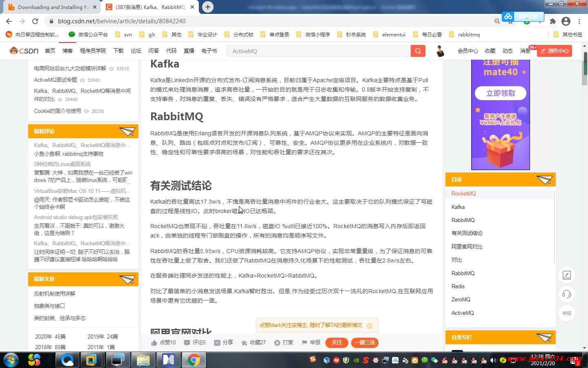The width and height of the screenshot is (588, 368).
Task: Open Chrome from the taskbar
Action: [x=194, y=360]
